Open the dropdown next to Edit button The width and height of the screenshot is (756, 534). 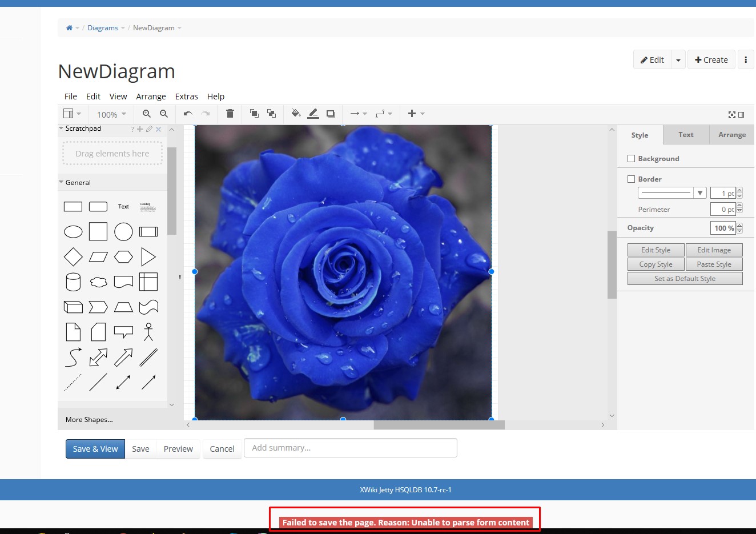[x=678, y=60]
